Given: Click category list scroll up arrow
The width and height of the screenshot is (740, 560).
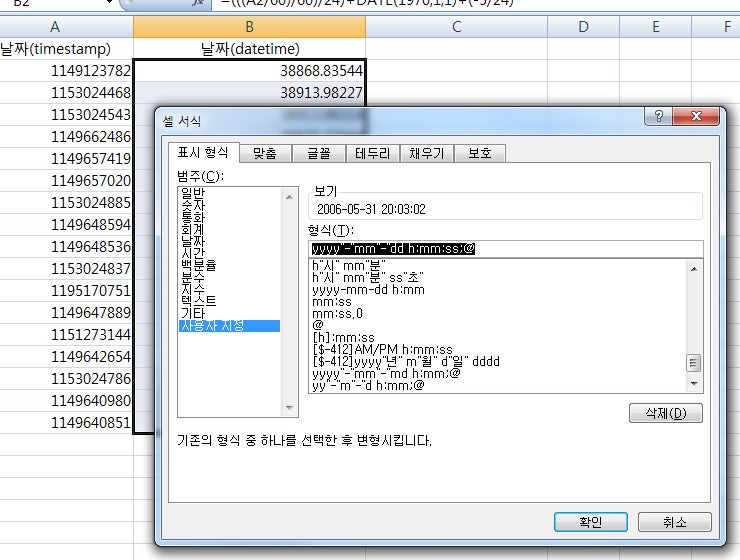Looking at the screenshot, I should pos(289,197).
